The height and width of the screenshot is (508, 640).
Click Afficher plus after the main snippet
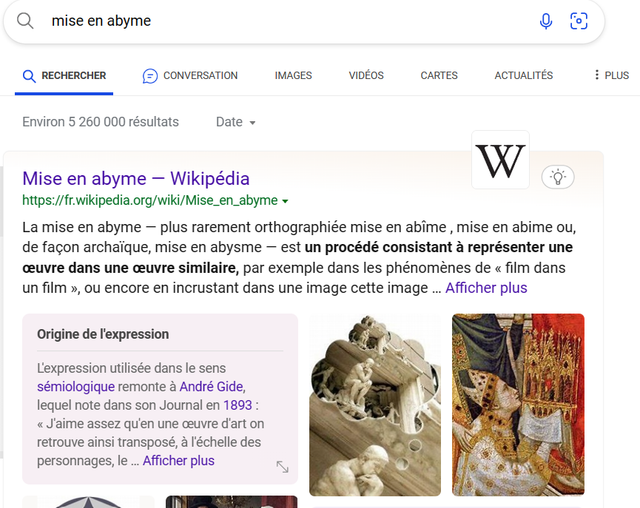pyautogui.click(x=486, y=288)
